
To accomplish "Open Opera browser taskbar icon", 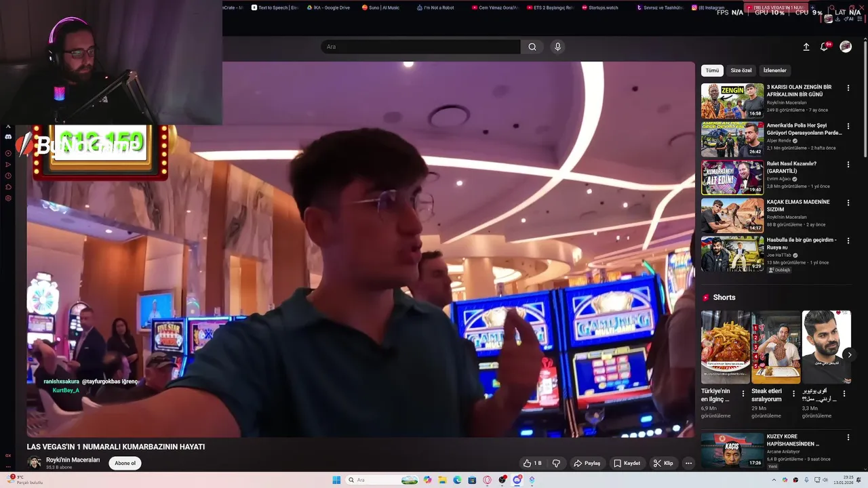I will click(x=487, y=480).
